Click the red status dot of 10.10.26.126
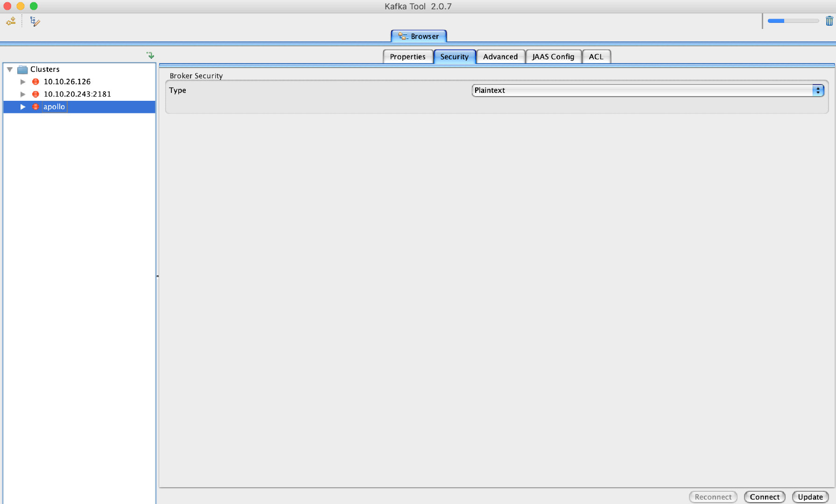The width and height of the screenshot is (836, 504). [35, 82]
